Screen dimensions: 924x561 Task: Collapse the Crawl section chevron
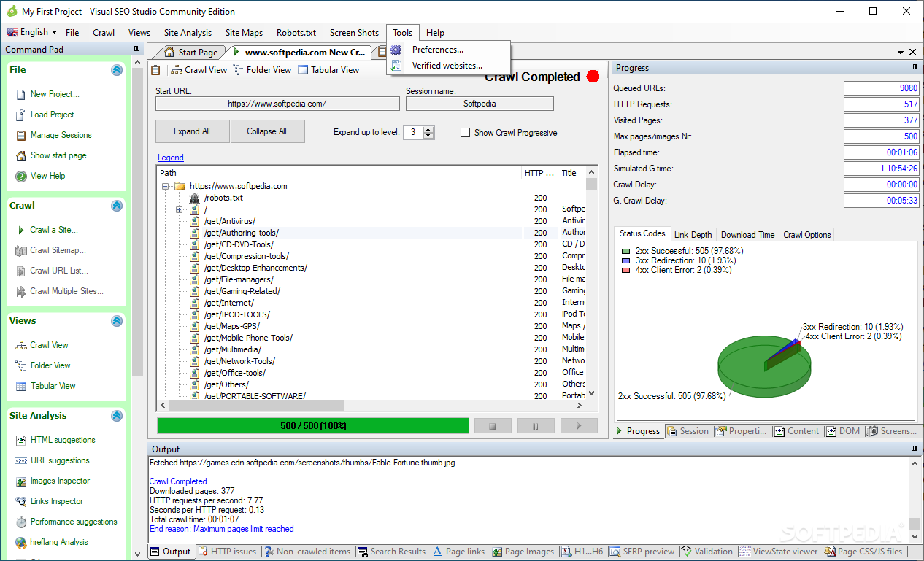(x=117, y=206)
